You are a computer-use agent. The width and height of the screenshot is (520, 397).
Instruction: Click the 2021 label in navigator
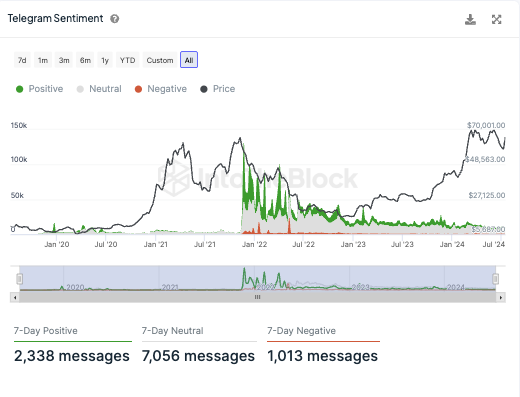point(170,287)
